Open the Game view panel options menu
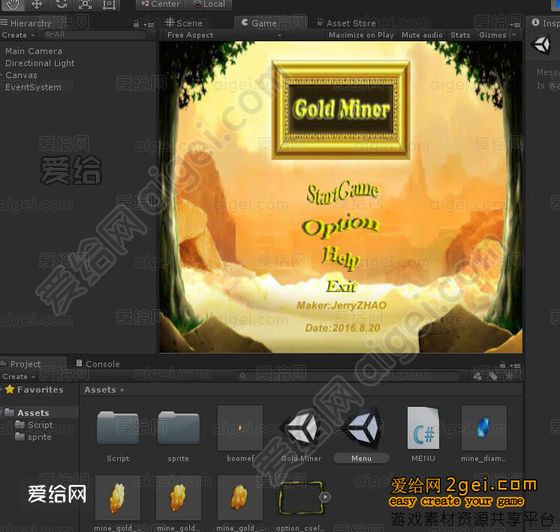This screenshot has width=560, height=532. [x=515, y=25]
